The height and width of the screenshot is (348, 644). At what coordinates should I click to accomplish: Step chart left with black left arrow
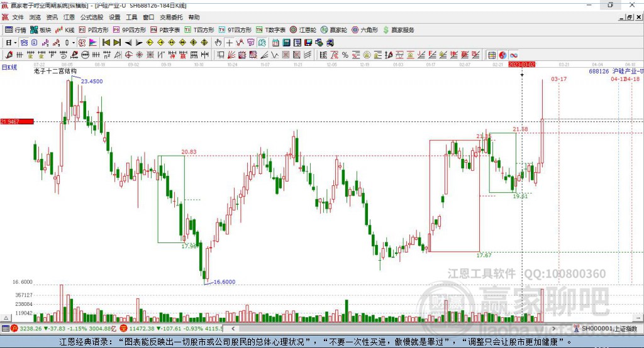point(128,43)
